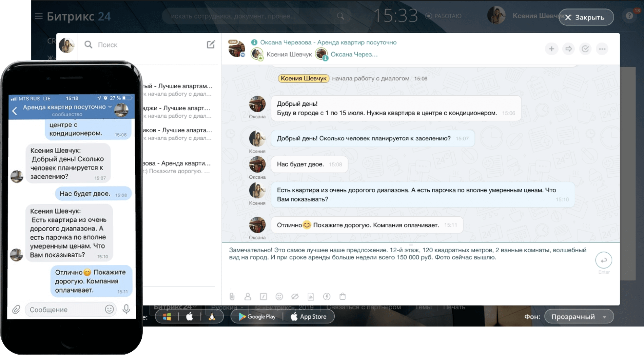Click the 'Отлично Покажите дорогую' message in desktop chat
The height and width of the screenshot is (355, 644).
click(367, 225)
